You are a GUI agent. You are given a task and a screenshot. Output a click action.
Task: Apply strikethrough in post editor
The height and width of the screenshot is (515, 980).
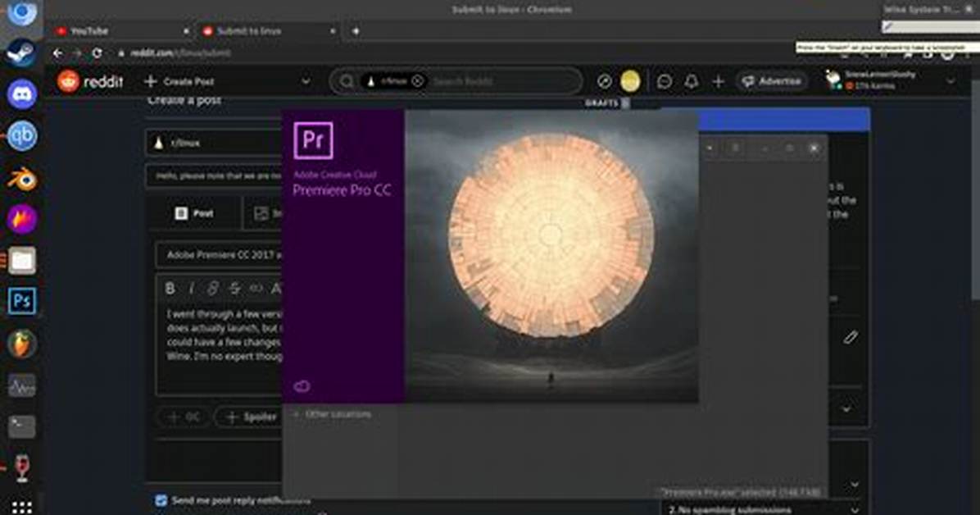tap(234, 289)
